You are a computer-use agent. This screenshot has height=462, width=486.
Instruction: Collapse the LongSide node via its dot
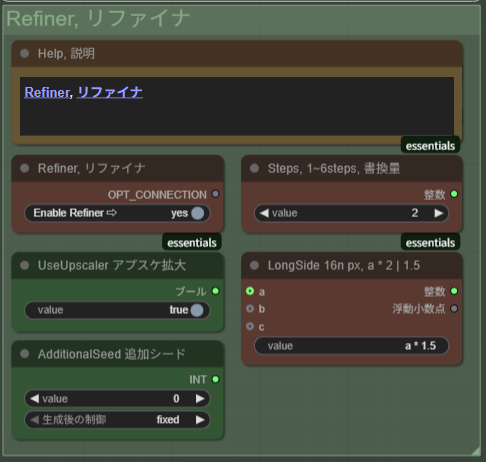pyautogui.click(x=254, y=265)
